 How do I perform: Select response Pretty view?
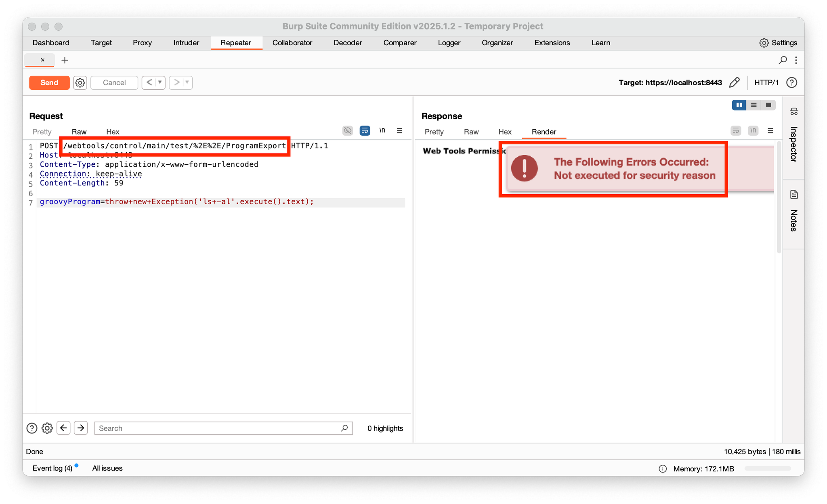point(434,132)
